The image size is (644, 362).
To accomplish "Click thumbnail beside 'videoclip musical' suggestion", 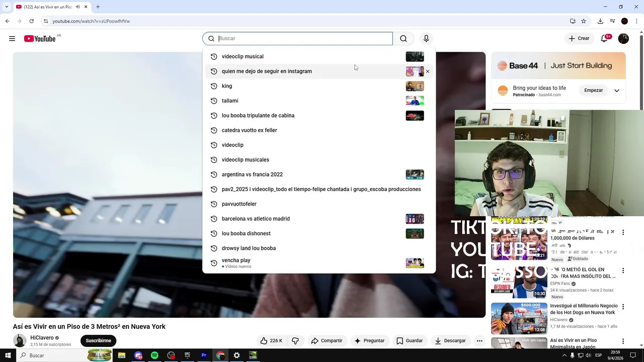I will pos(415,57).
